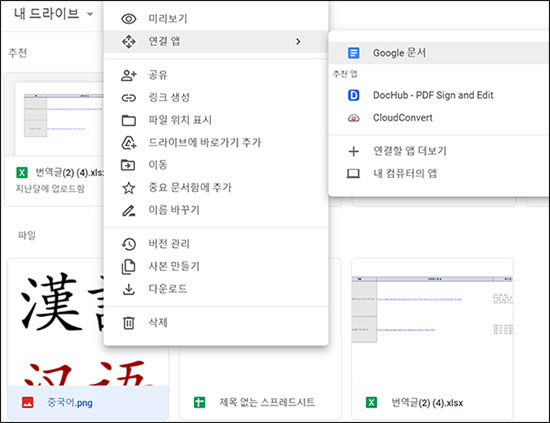Viewport: 550px width, 423px height.
Task: Click the 추천 앱 section label
Action: 345,74
